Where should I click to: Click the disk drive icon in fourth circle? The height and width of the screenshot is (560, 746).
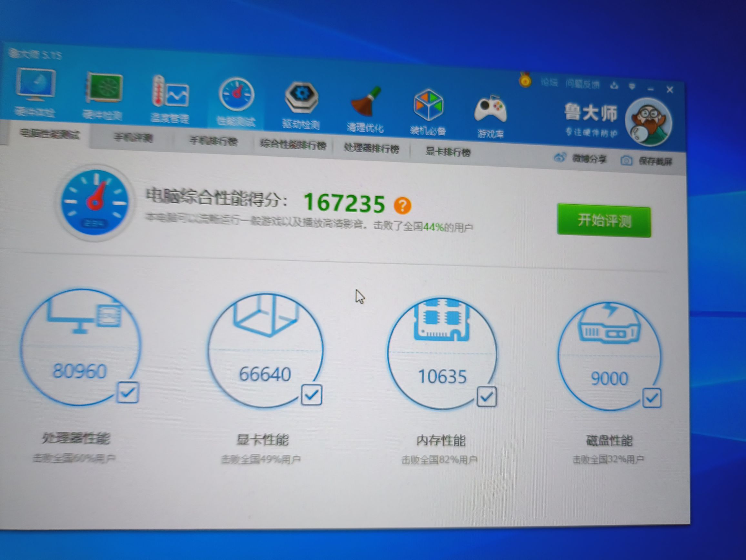[x=609, y=324]
